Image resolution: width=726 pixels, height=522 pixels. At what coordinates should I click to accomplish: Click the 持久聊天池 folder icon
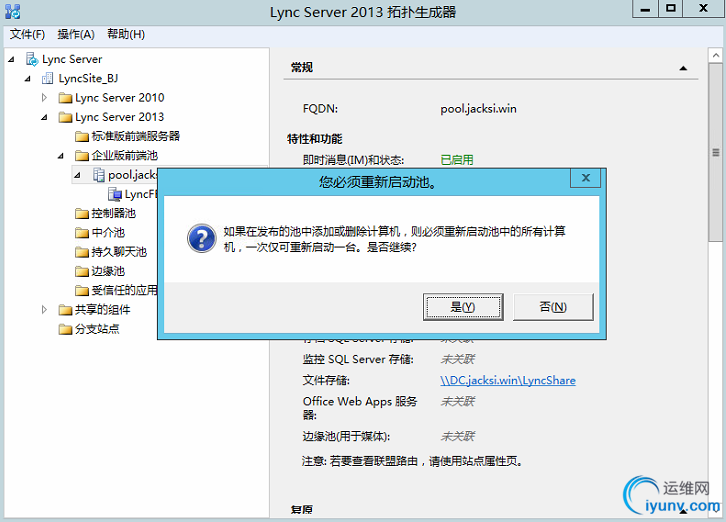tap(82, 252)
